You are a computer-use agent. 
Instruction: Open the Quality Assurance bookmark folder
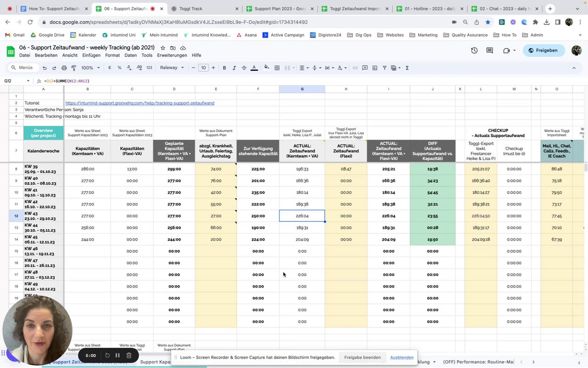click(465, 35)
